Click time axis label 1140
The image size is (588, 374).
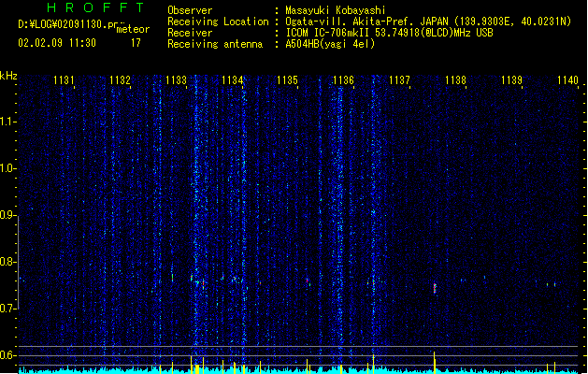[x=567, y=80]
